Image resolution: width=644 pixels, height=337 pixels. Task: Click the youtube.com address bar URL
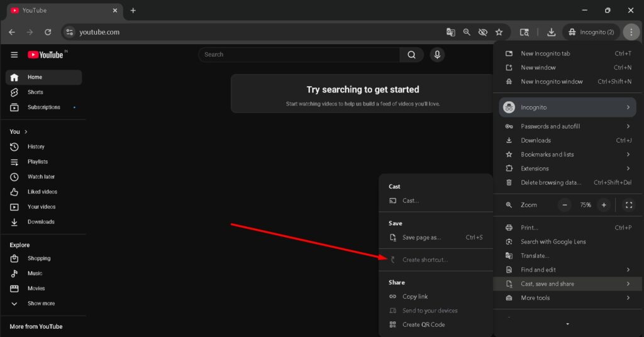pos(99,32)
